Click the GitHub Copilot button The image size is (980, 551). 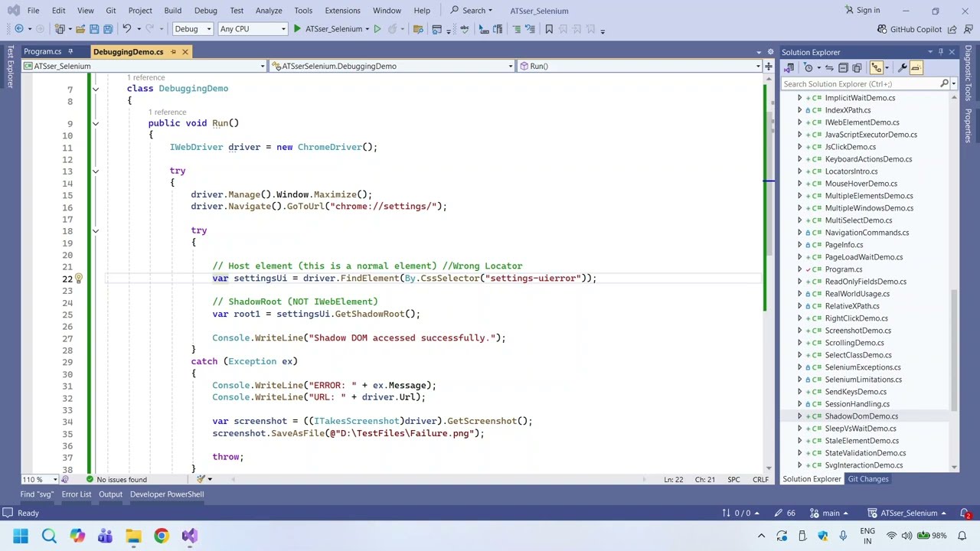(x=910, y=29)
